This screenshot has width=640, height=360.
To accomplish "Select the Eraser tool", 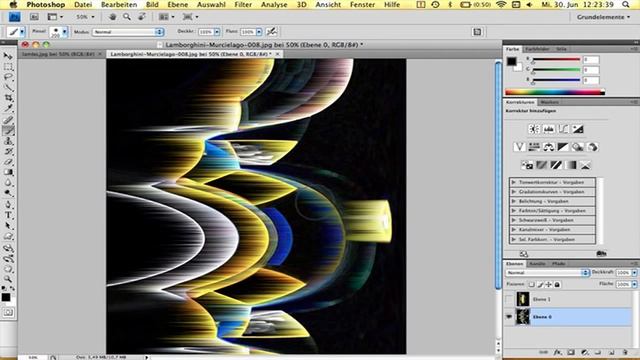I will [8, 162].
